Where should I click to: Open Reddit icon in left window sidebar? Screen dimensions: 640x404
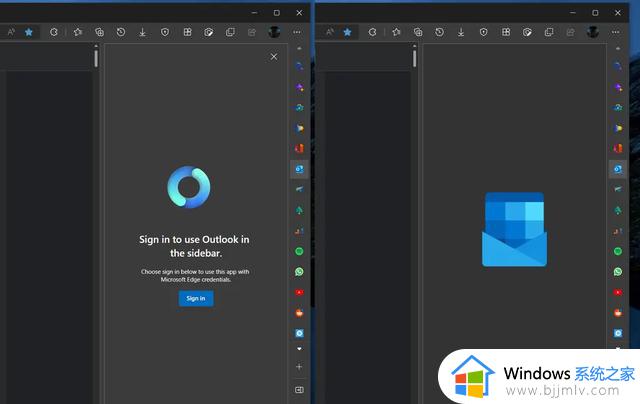pos(299,313)
